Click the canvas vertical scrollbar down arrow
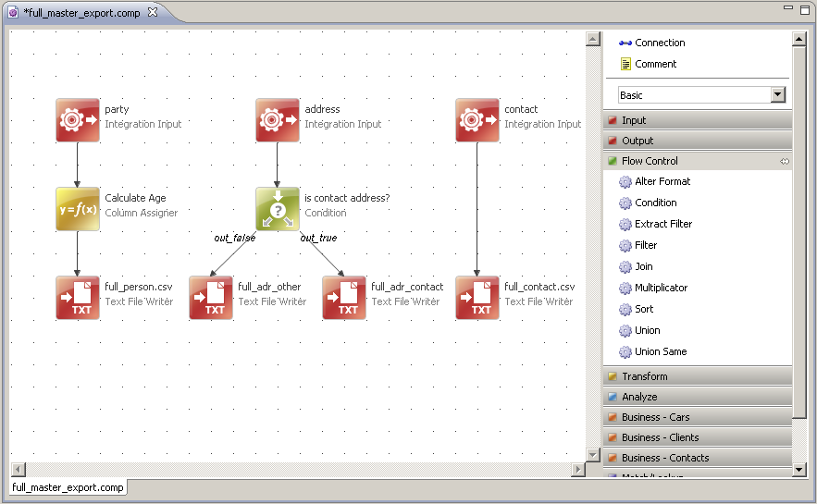 pyautogui.click(x=594, y=454)
